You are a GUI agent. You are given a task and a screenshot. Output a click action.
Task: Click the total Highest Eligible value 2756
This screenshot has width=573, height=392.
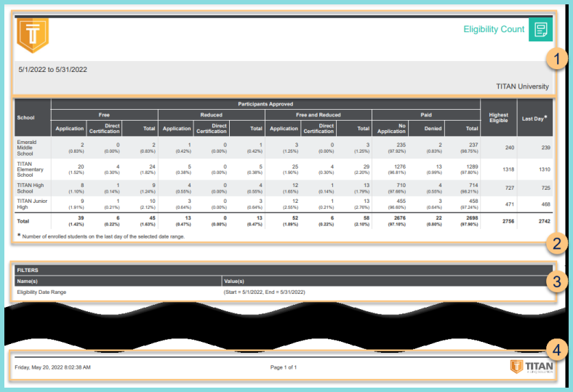508,221
